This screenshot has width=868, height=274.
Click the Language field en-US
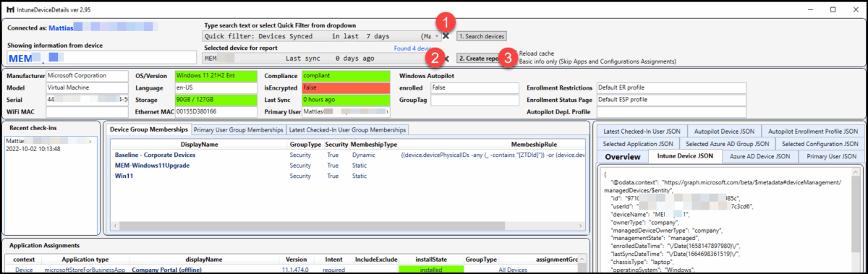pyautogui.click(x=216, y=87)
